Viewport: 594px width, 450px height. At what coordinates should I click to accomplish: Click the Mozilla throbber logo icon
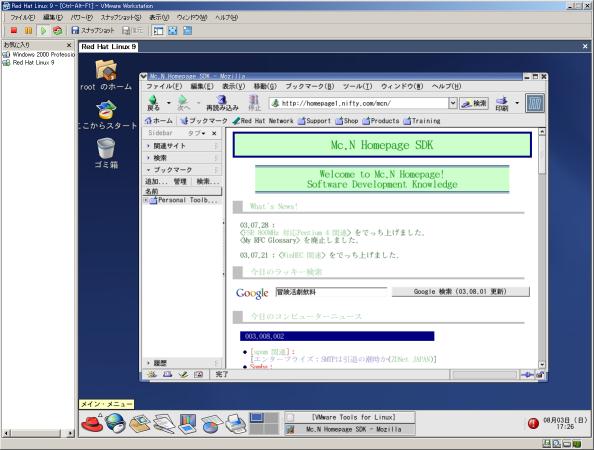535,103
